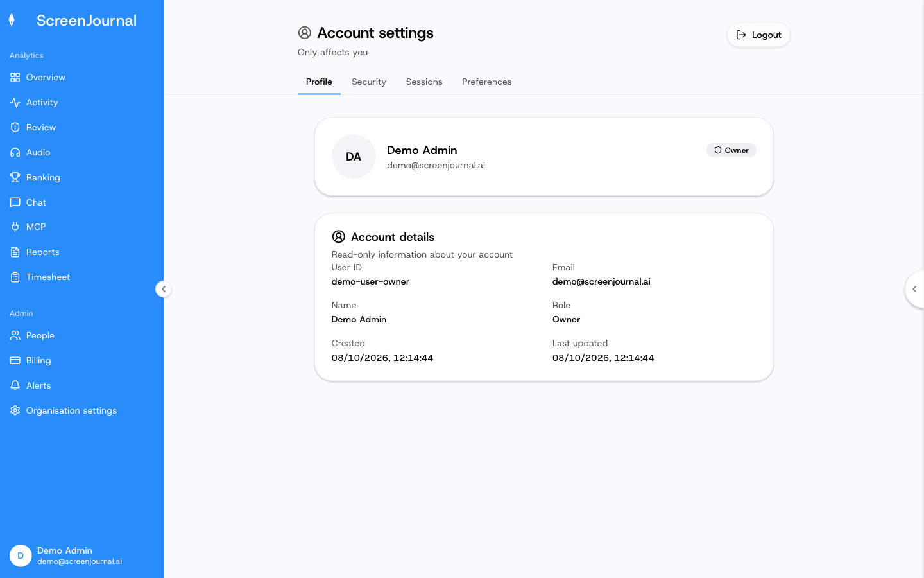Switch to the Profile tab
This screenshot has width=924, height=578.
tap(319, 82)
